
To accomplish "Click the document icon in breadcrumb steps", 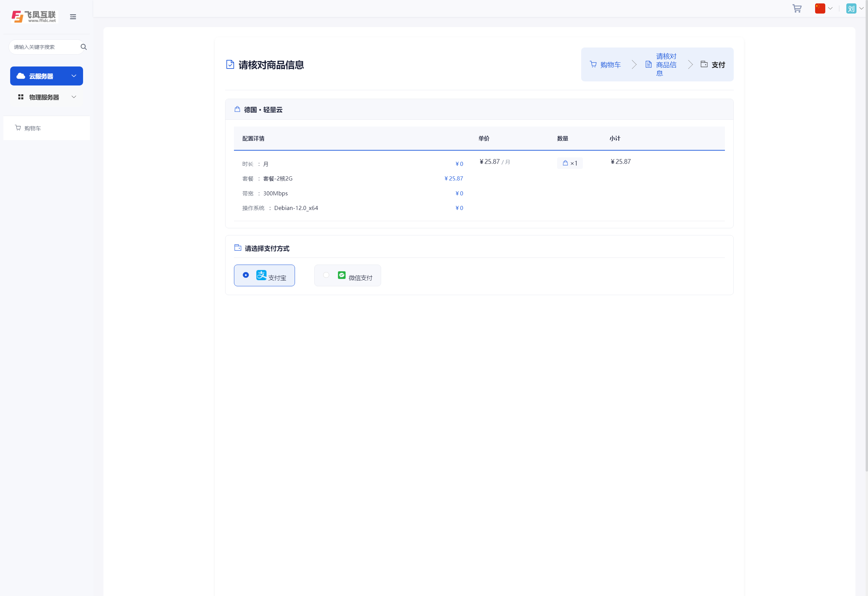I will click(649, 64).
